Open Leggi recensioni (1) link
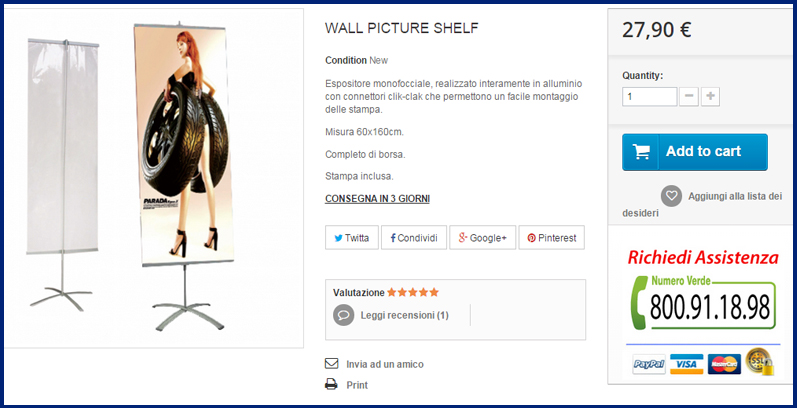The height and width of the screenshot is (408, 797). (405, 315)
